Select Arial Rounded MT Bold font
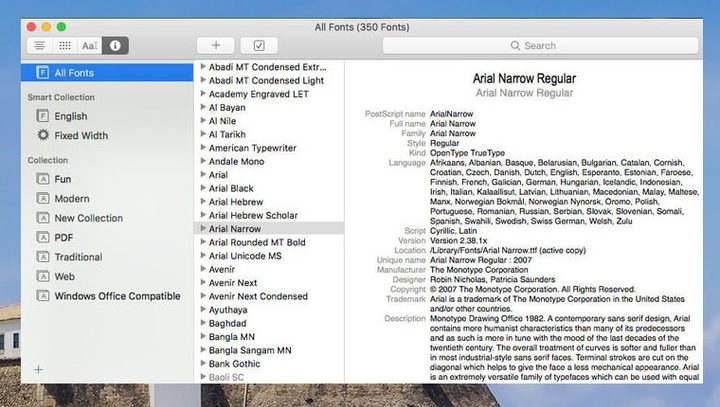 [x=257, y=242]
